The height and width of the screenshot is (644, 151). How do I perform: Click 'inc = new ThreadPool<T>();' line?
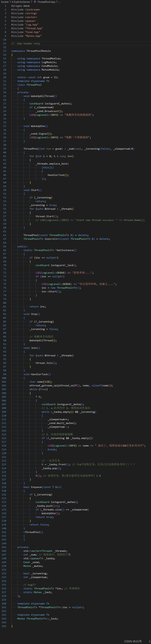pos(61,288)
